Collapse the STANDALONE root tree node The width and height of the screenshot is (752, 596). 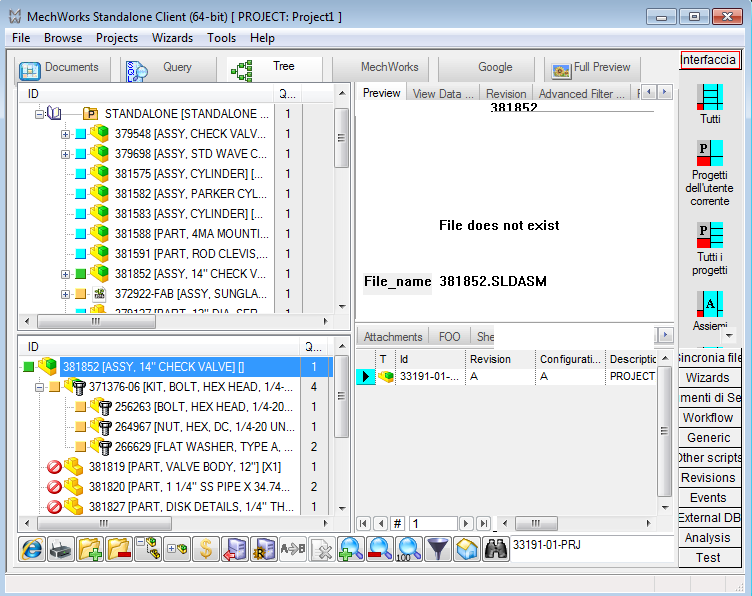pyautogui.click(x=39, y=114)
